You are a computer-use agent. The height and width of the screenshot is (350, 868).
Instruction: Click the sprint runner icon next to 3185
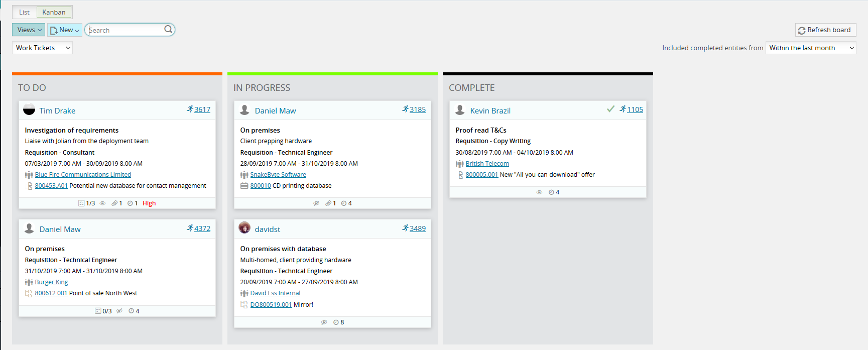click(406, 109)
